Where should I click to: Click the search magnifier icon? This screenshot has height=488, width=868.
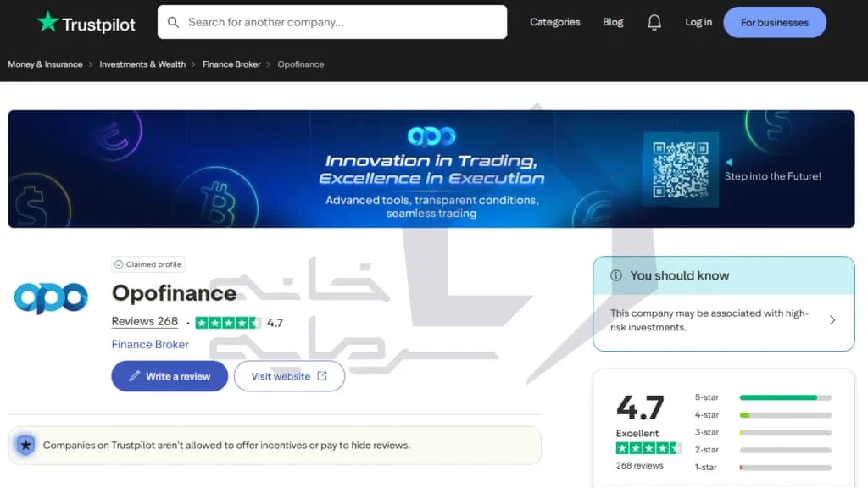coord(173,22)
